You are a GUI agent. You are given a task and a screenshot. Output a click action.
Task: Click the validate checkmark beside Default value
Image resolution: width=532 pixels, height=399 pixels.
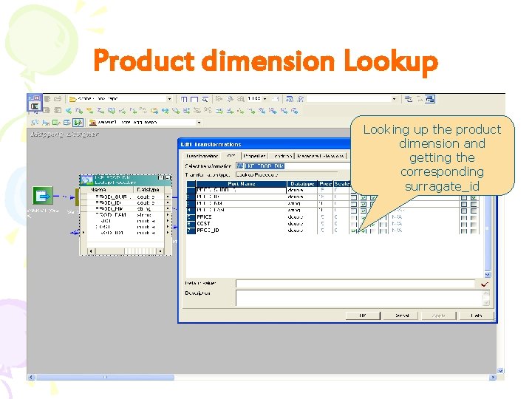(485, 284)
